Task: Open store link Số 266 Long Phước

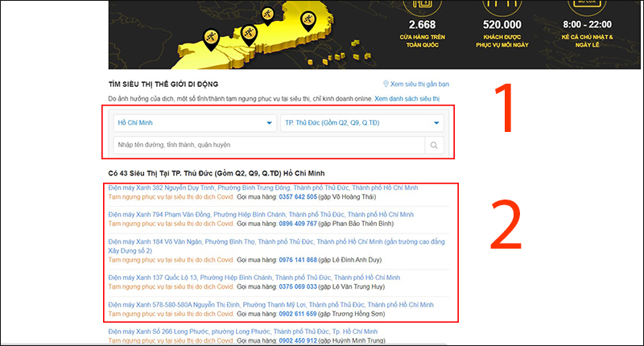Action: pyautogui.click(x=243, y=332)
